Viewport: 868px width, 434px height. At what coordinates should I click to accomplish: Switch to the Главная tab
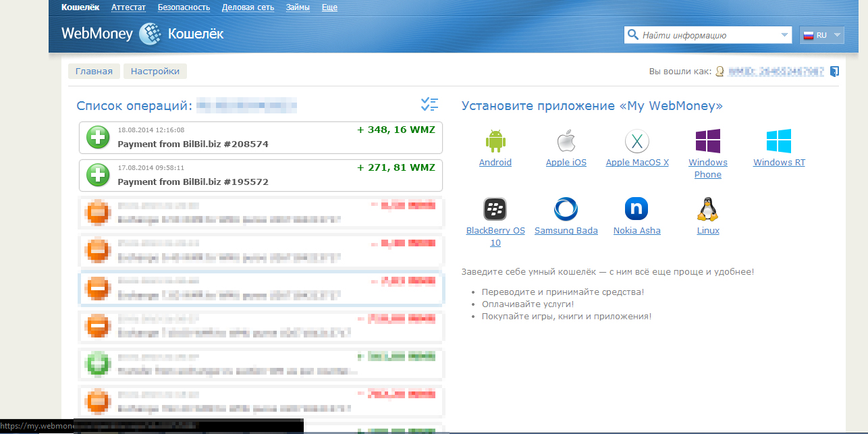coord(94,72)
